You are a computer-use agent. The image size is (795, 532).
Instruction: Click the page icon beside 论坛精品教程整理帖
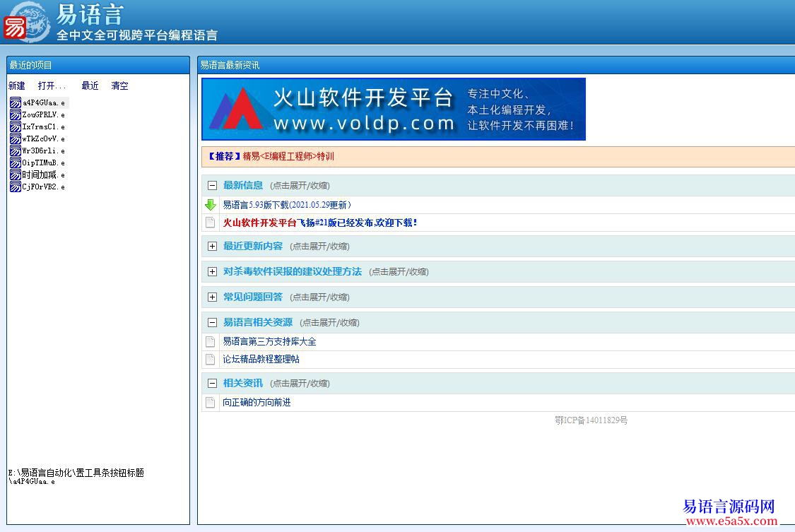click(x=211, y=360)
